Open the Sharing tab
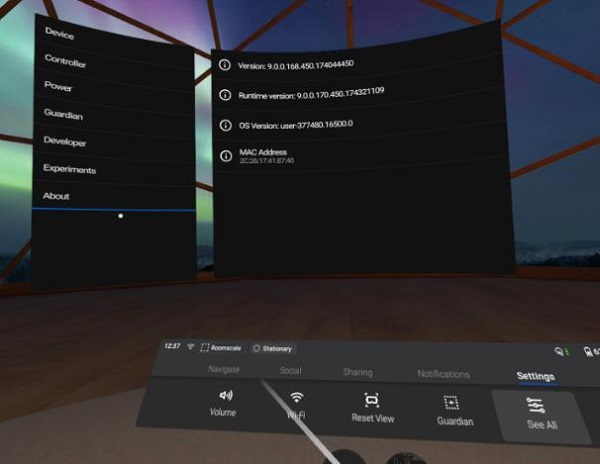 pos(357,372)
